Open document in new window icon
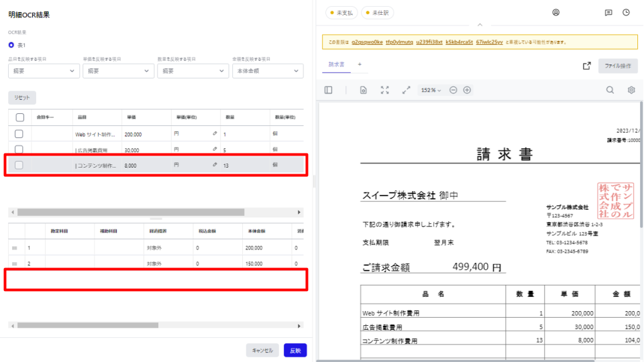 point(586,66)
